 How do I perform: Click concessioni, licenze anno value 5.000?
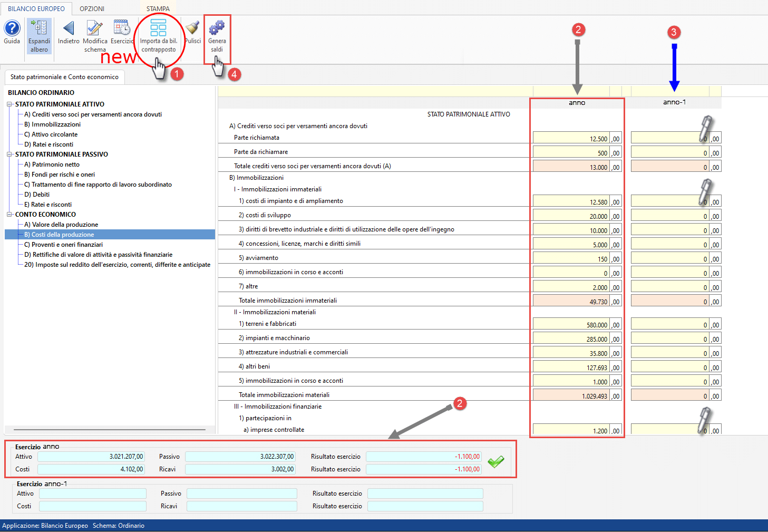[x=571, y=244]
